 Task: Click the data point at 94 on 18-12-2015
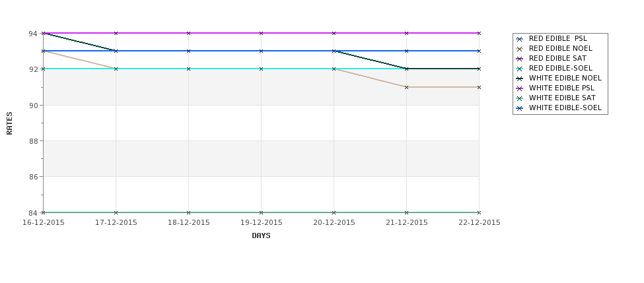tap(188, 33)
